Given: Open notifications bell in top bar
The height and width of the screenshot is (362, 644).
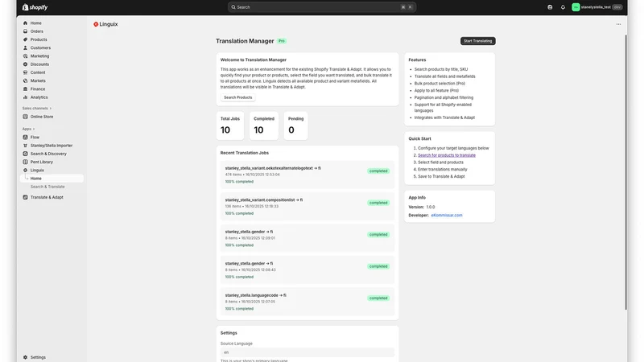Looking at the screenshot, I should click(563, 7).
